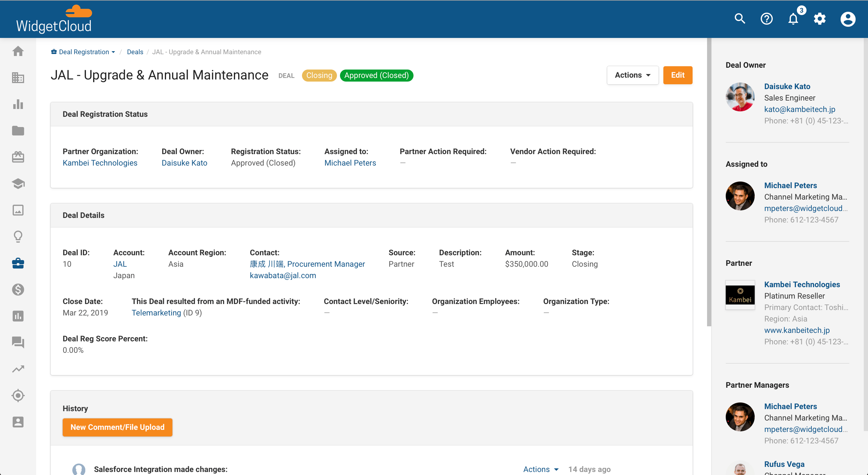Click the main content vertical scrollbar

[709, 182]
